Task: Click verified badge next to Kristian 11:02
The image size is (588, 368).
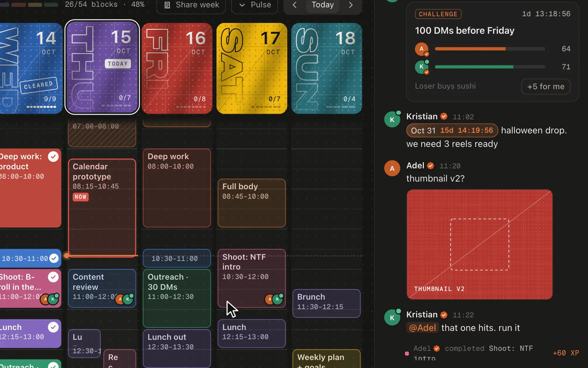Action: pyautogui.click(x=444, y=117)
